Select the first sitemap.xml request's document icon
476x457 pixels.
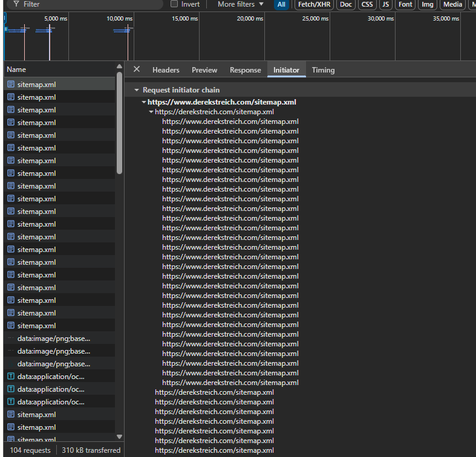pyautogui.click(x=11, y=85)
